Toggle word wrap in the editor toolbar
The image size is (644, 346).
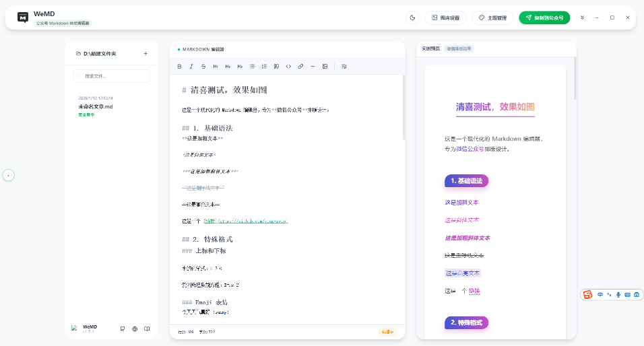point(344,66)
